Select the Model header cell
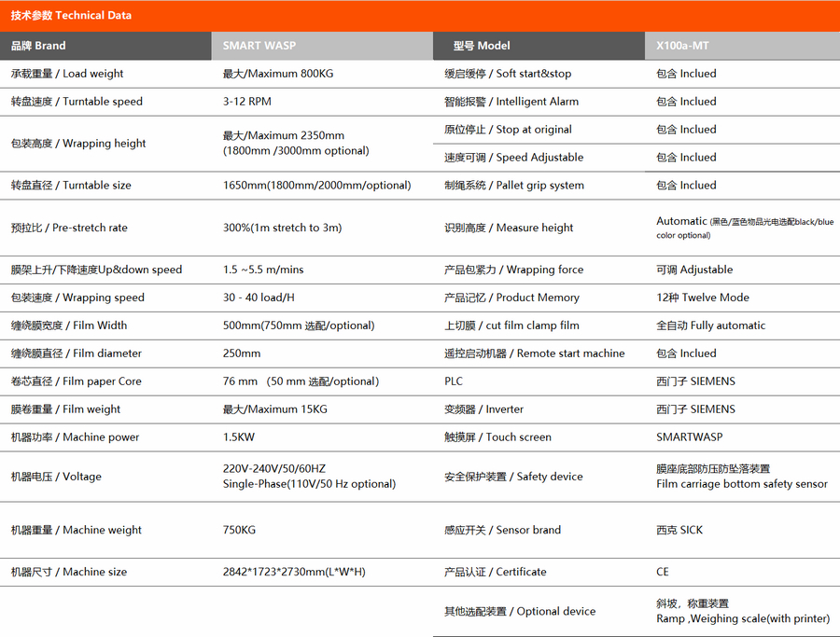The image size is (840, 637). tap(482, 46)
